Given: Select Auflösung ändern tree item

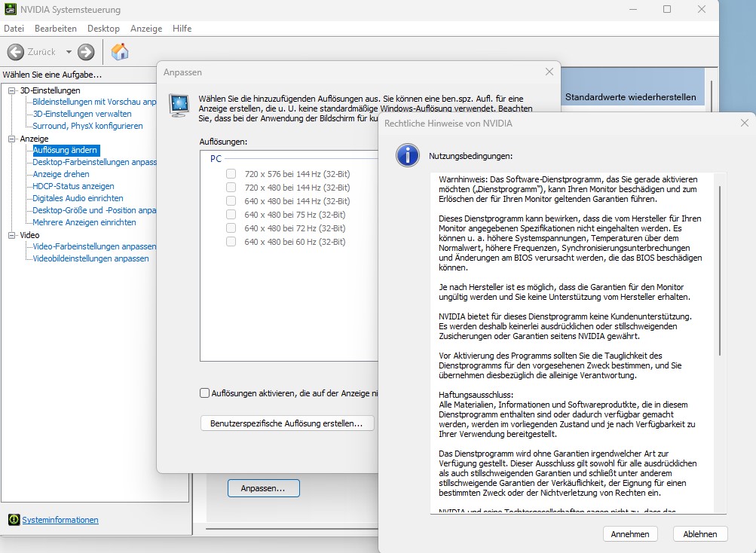Looking at the screenshot, I should [x=65, y=150].
